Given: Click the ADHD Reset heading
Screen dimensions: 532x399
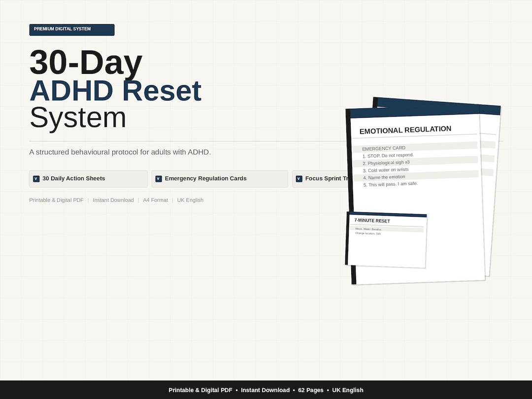Looking at the screenshot, I should 116,91.
